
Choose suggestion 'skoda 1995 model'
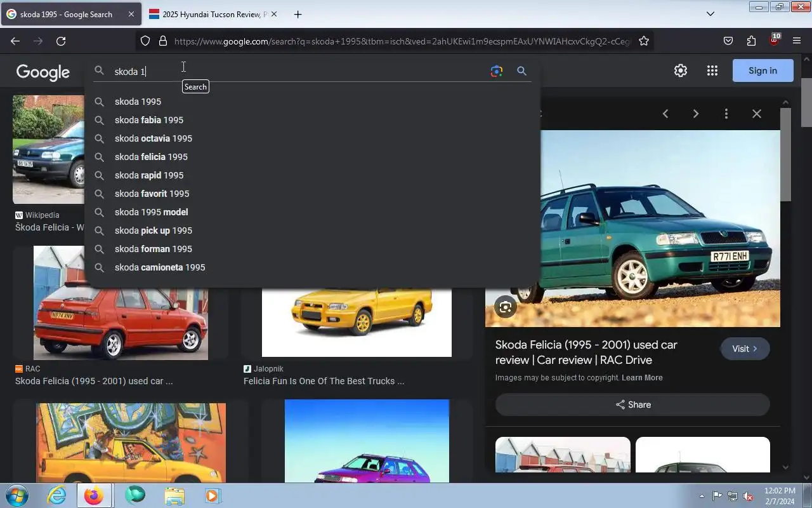(311, 212)
